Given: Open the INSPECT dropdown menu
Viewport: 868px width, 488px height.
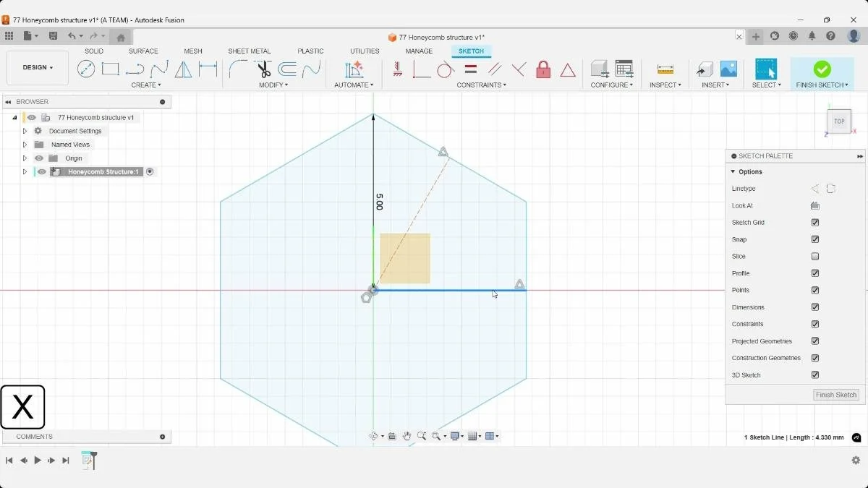Looking at the screenshot, I should point(665,85).
